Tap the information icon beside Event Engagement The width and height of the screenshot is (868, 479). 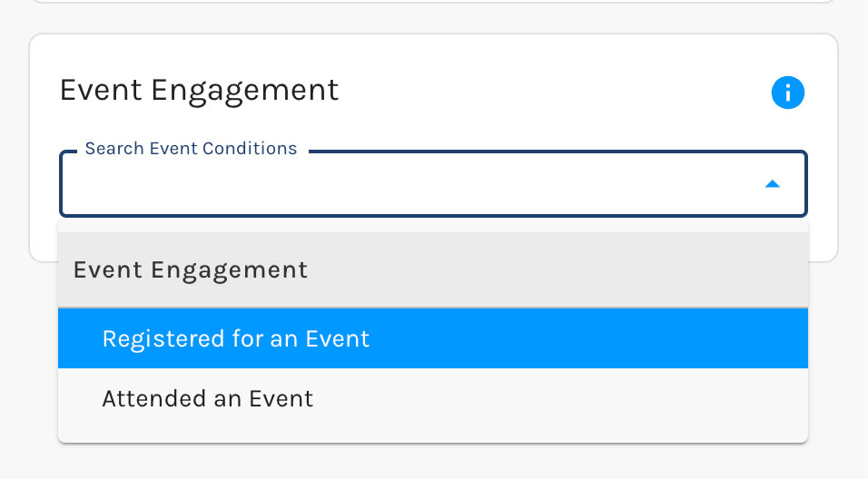tap(788, 93)
